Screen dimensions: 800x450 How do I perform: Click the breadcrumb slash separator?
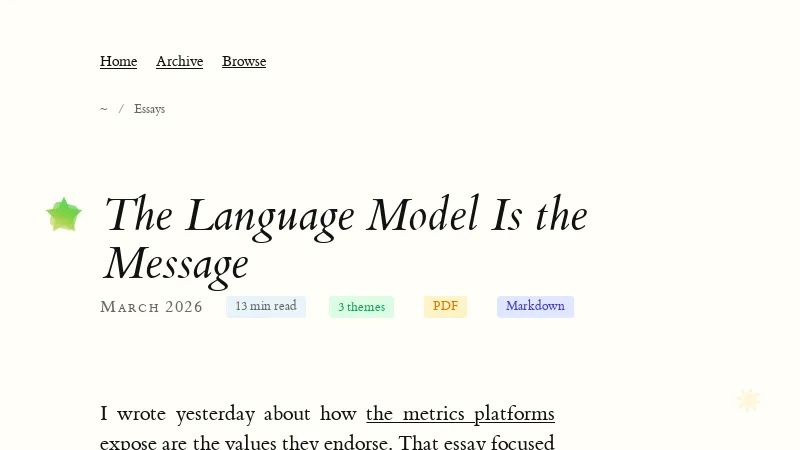[x=121, y=109]
